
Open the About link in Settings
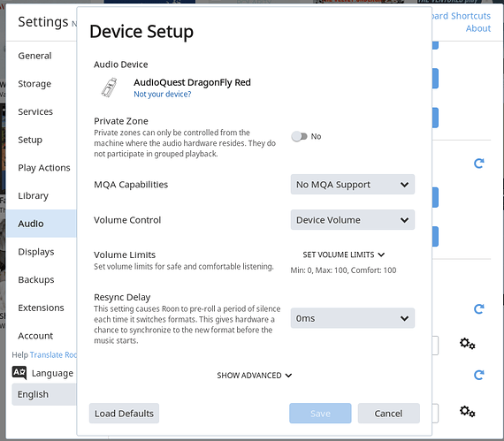click(x=478, y=28)
